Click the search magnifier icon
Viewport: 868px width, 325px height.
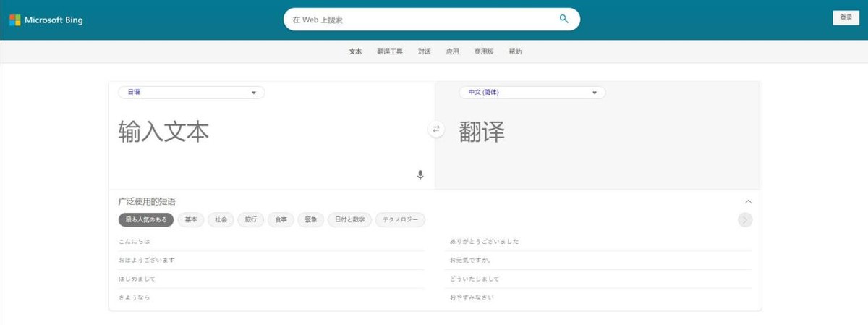[564, 20]
